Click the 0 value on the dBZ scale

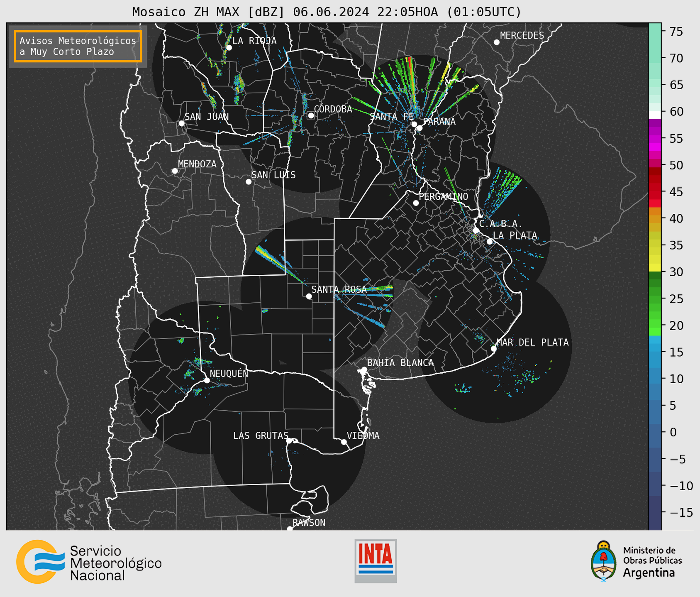pyautogui.click(x=673, y=432)
